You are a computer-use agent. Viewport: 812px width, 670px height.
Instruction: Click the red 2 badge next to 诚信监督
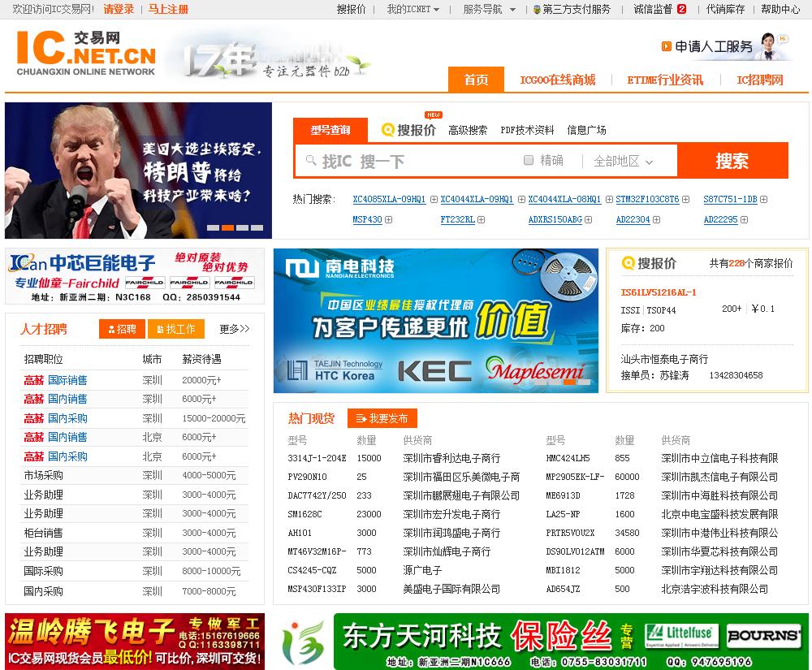[681, 9]
